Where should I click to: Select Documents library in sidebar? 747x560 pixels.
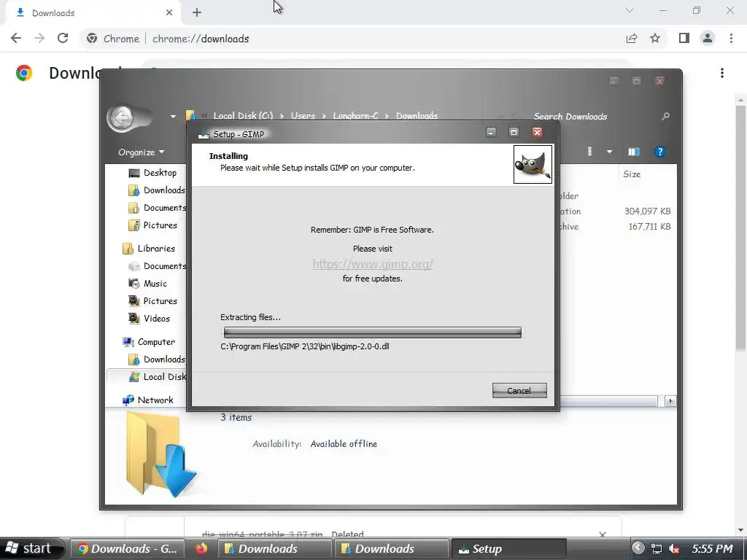coord(157,265)
